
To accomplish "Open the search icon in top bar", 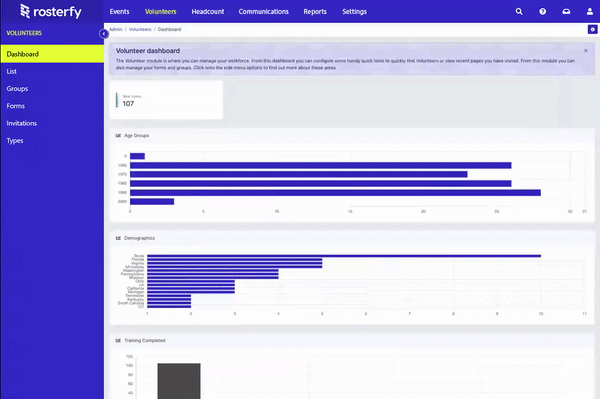I will click(x=519, y=11).
